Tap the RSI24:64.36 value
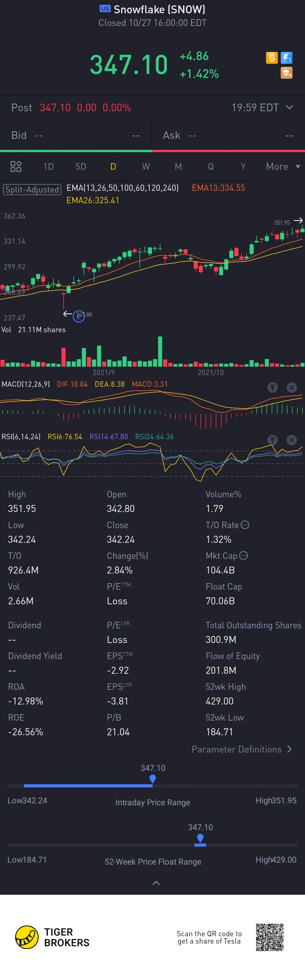 coord(154,436)
